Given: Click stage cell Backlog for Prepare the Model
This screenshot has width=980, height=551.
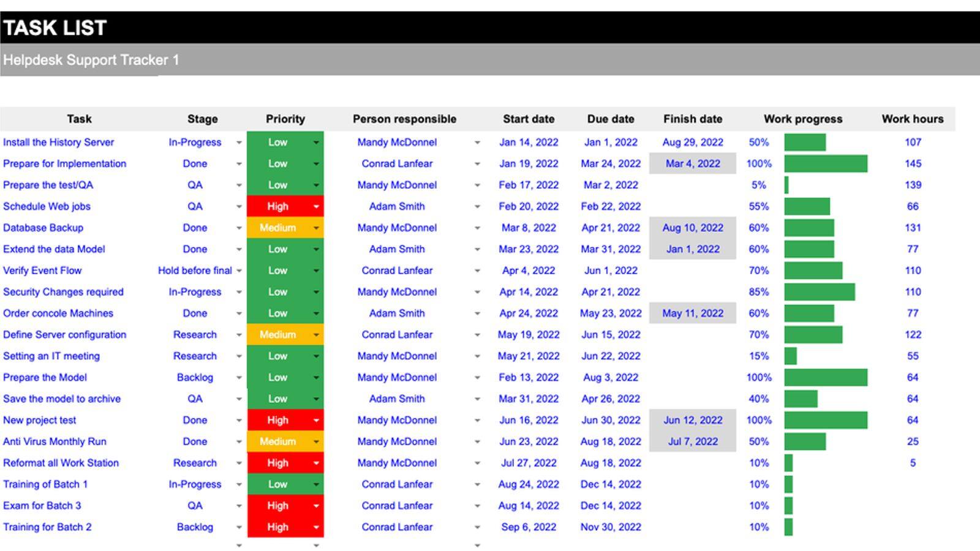Looking at the screenshot, I should pyautogui.click(x=195, y=377).
